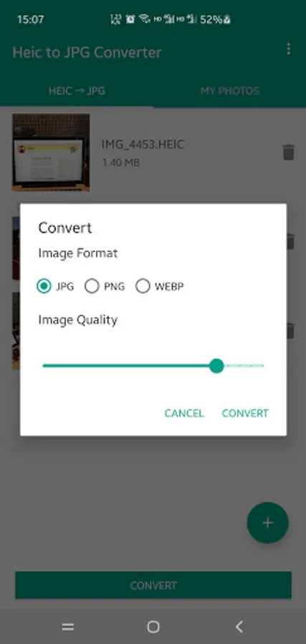The height and width of the screenshot is (644, 306).
Task: Tap the trash icon of second photo
Action: (x=290, y=242)
